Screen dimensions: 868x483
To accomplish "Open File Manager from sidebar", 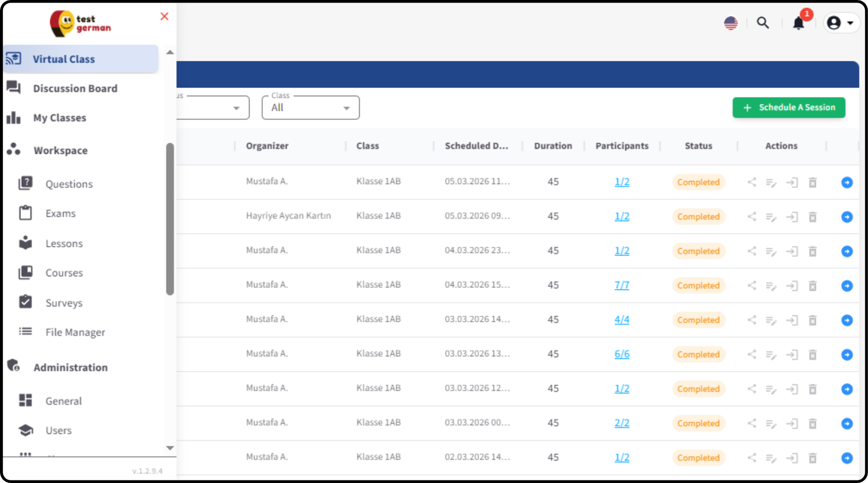I will [x=75, y=332].
